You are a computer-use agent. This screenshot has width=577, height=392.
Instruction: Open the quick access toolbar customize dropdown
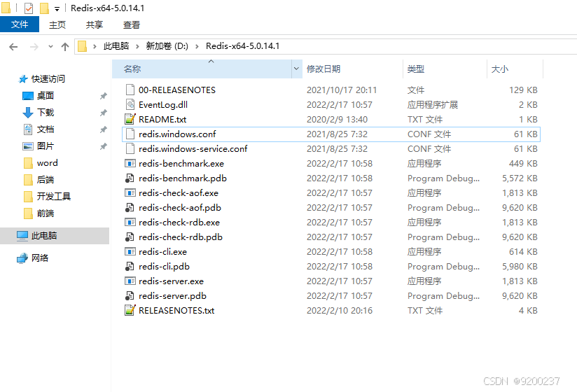click(57, 8)
